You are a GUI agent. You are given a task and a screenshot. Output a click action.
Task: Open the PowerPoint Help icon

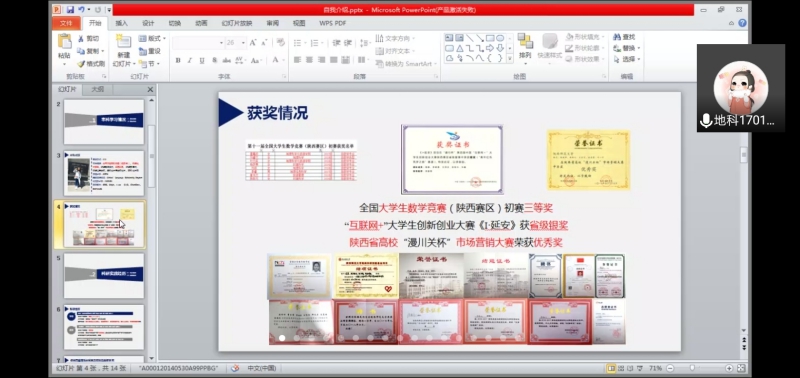tap(742, 23)
